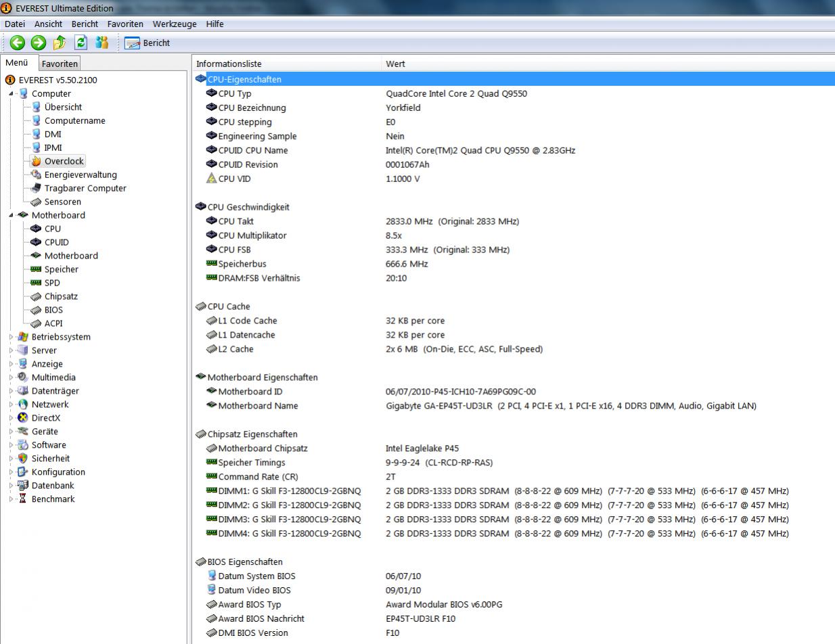Select the Award BIOS Nachricht row
This screenshot has height=644, width=835.
pos(514,618)
